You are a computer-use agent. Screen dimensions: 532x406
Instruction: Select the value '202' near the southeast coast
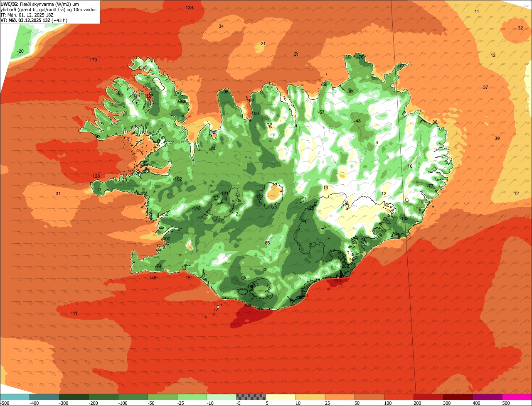click(345, 266)
